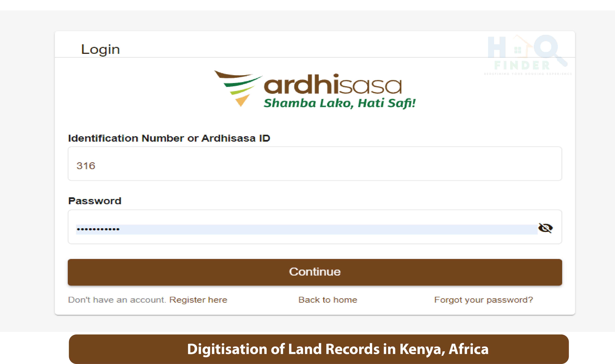Screen dimensions: 615x364
Task: Click the Identification Number or Ardhisasa ID label
Action: (169, 138)
